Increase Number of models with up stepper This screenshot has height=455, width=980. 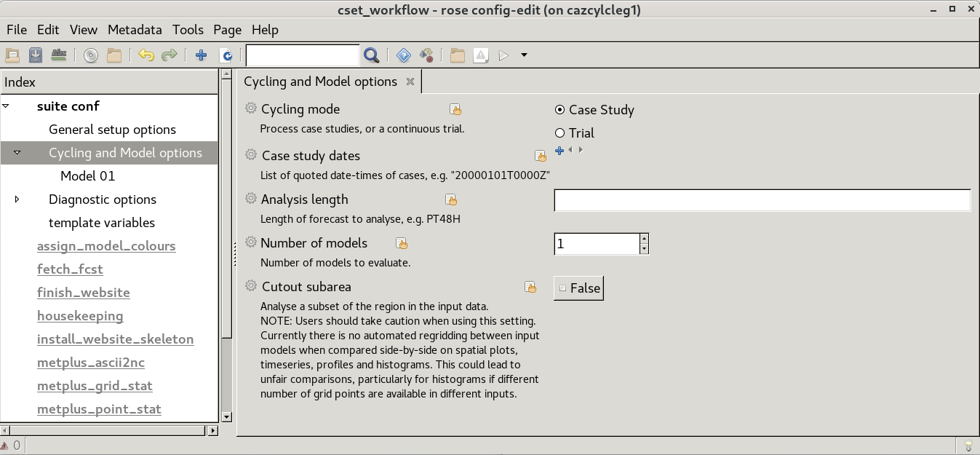[644, 239]
